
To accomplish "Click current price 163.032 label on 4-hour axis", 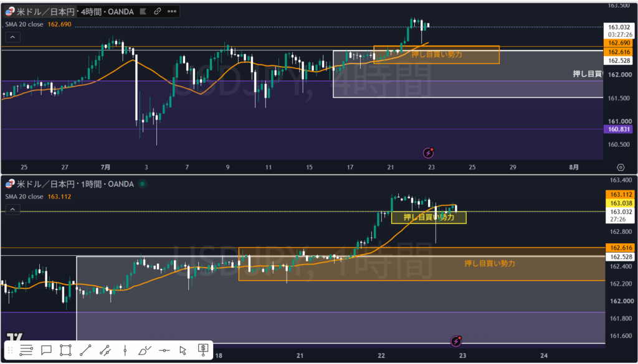I will point(619,27).
